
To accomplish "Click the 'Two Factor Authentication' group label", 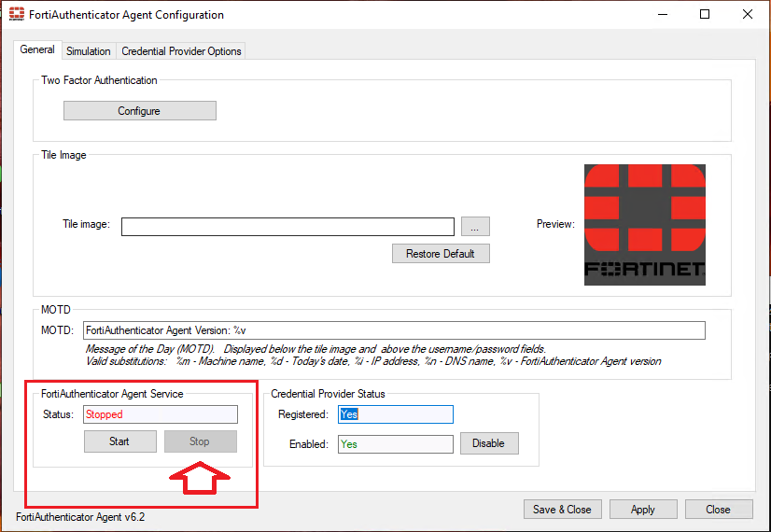I will 99,80.
